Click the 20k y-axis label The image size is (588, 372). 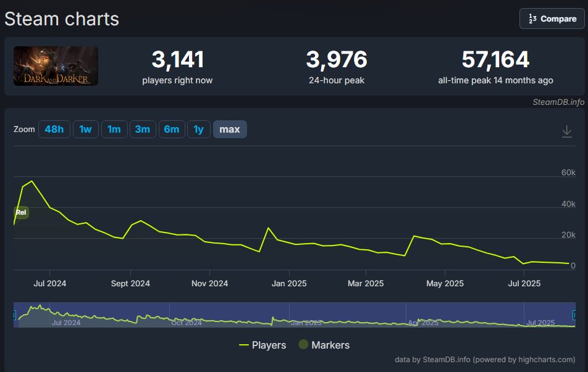click(x=568, y=235)
